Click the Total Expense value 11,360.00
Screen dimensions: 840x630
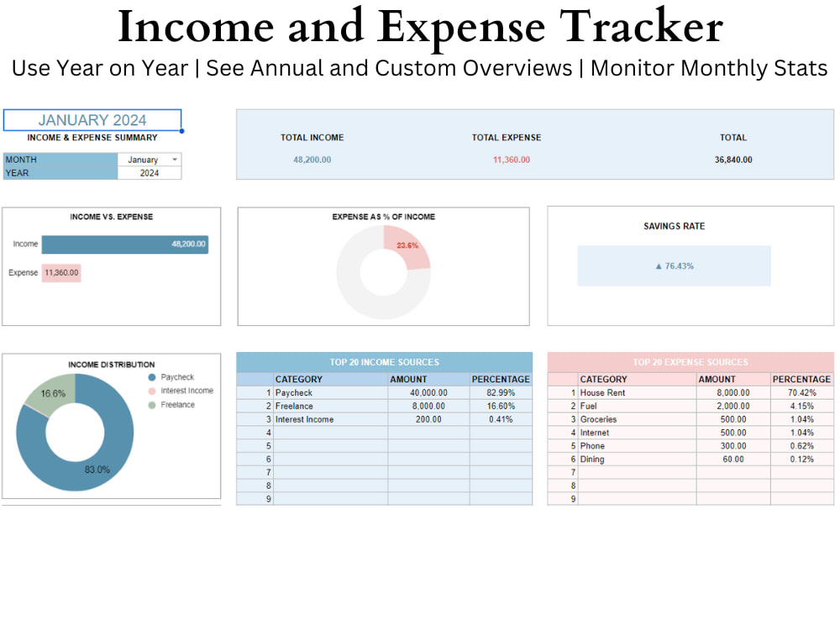[511, 160]
